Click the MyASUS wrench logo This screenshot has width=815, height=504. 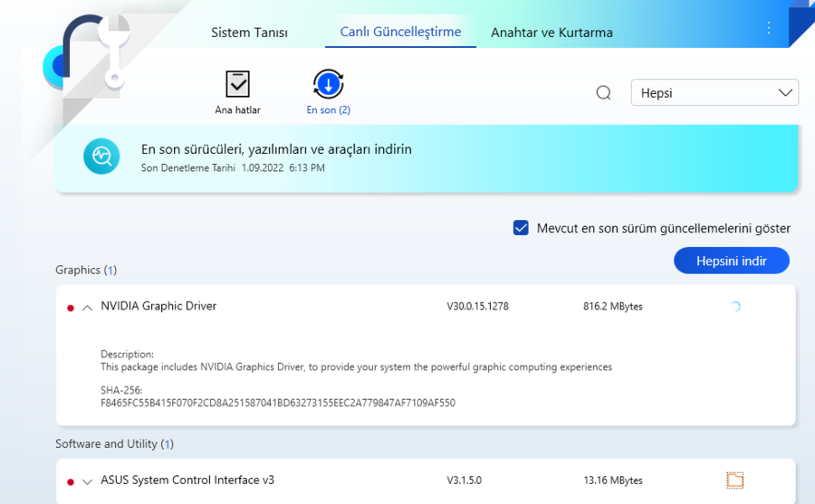(95, 54)
